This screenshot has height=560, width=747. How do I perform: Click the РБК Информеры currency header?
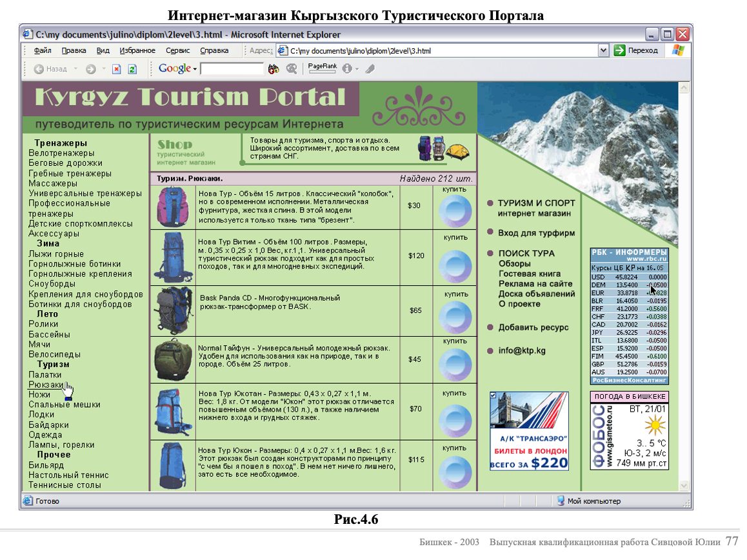pyautogui.click(x=630, y=255)
